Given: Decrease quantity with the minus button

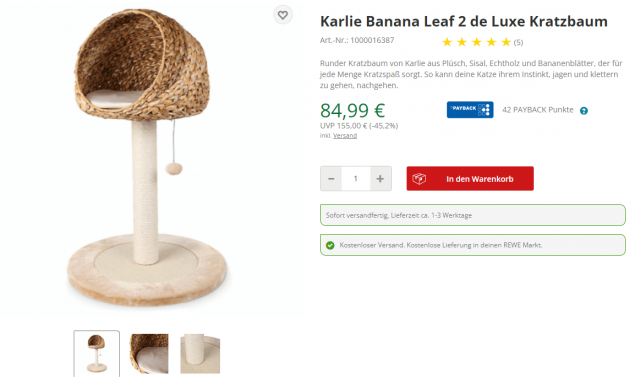Looking at the screenshot, I should coord(331,179).
